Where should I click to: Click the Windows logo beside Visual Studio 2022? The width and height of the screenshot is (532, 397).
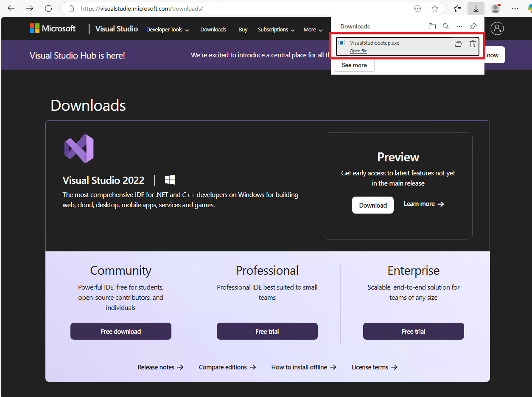pos(170,180)
